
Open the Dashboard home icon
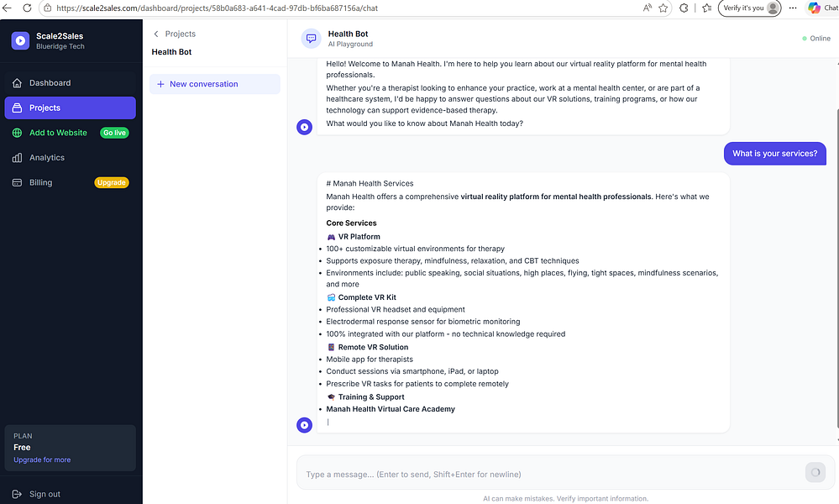tap(17, 83)
